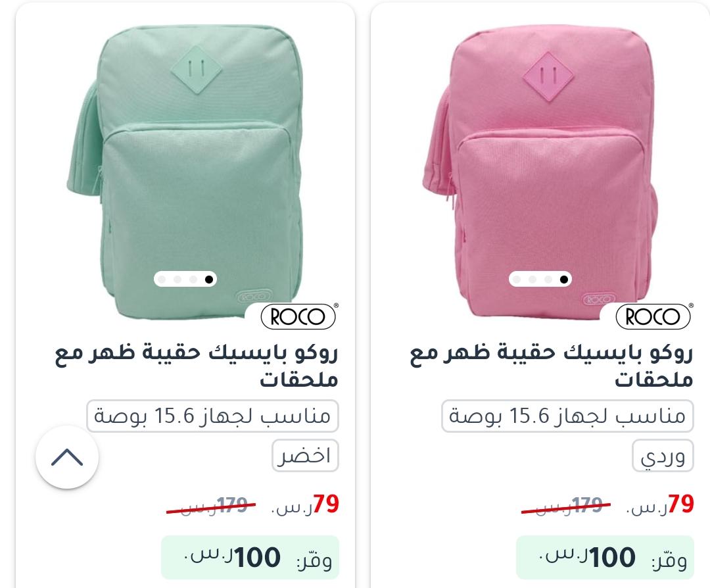
Task: Click the وفّر 100 savings badge on the pink card
Action: click(605, 557)
